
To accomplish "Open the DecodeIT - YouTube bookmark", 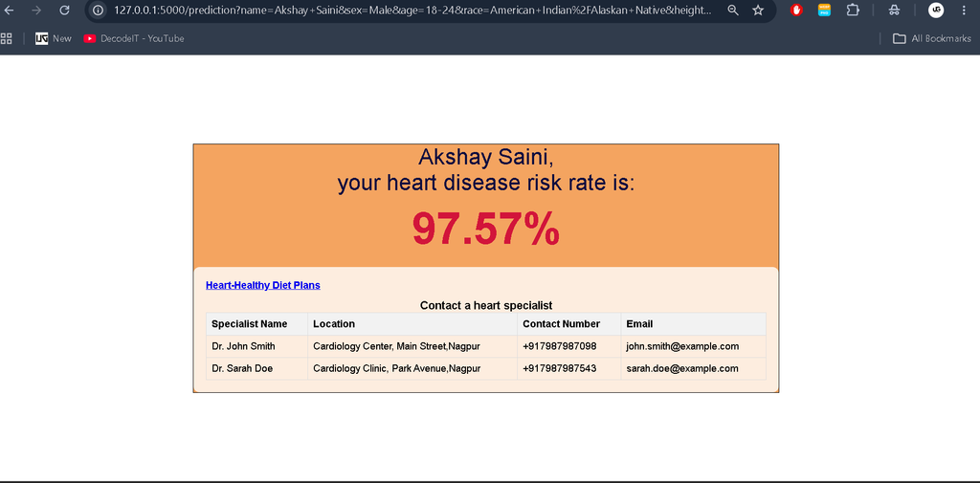I will coord(134,39).
